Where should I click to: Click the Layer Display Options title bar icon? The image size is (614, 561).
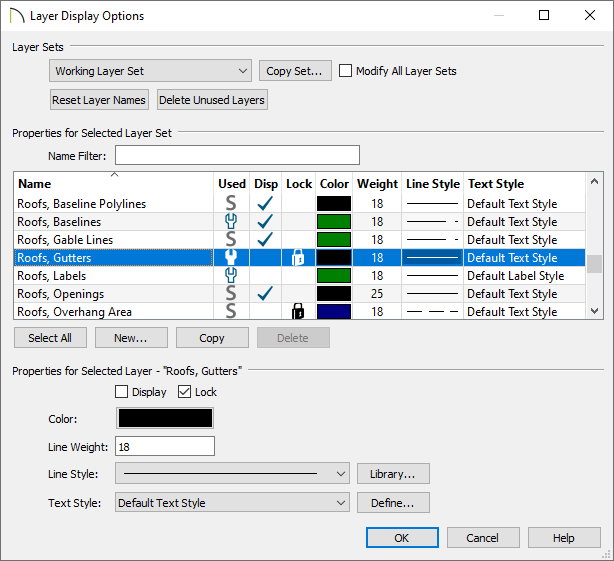(x=16, y=16)
